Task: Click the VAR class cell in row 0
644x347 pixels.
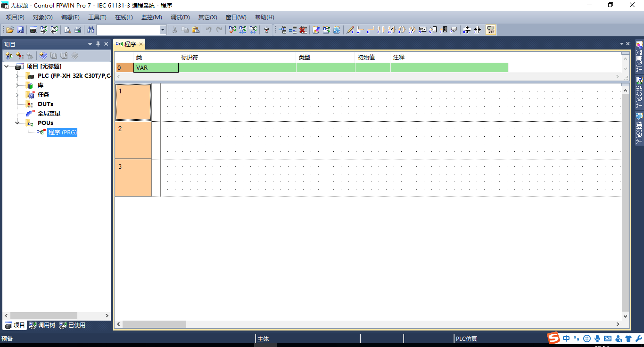Action: [x=156, y=68]
